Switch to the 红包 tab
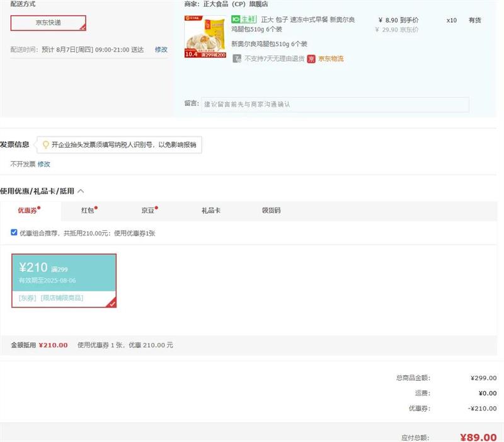This screenshot has width=504, height=442. 88,211
